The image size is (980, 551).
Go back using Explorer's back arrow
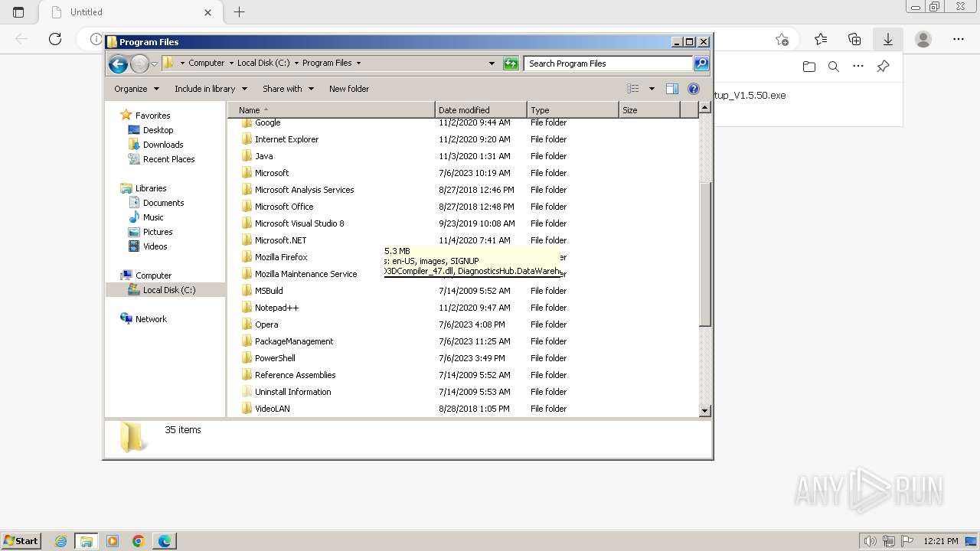pos(118,64)
